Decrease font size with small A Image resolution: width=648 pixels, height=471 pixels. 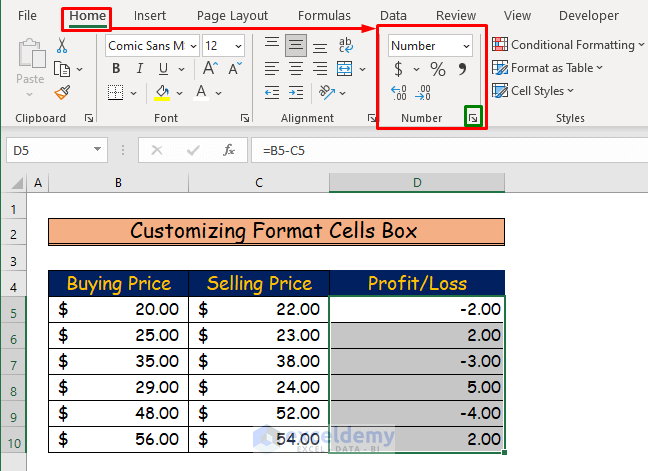[235, 69]
